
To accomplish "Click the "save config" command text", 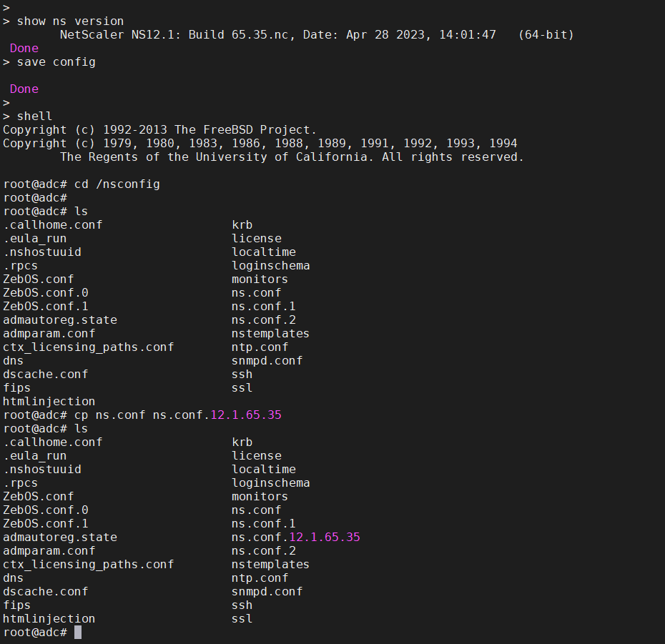I will (x=56, y=61).
